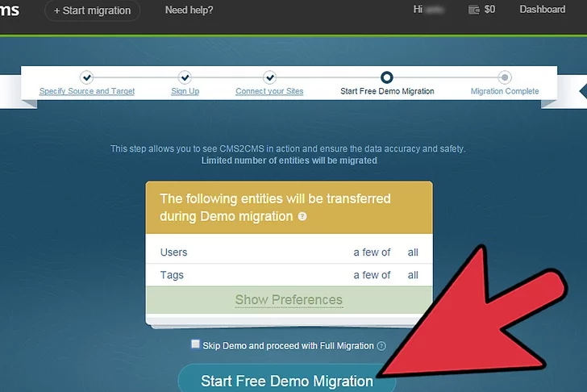Click the CMS2CMS logo in the header
587x392 pixels.
pyautogui.click(x=11, y=10)
